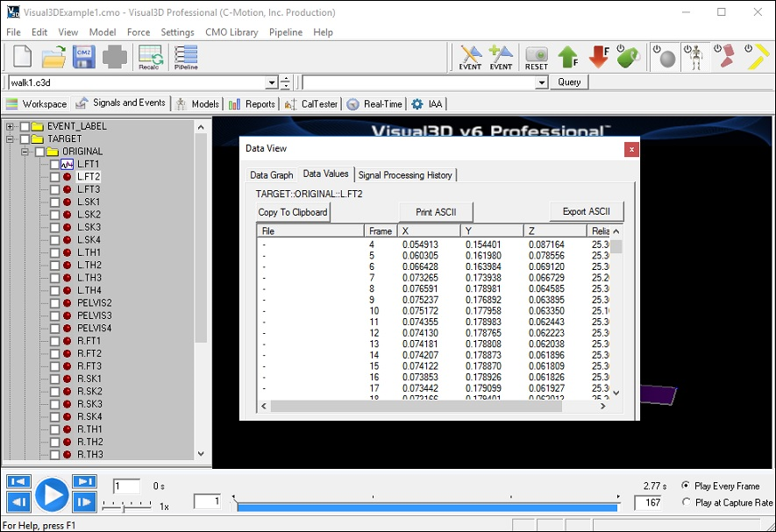Open the Model menu
Screen dimensions: 776x532
click(103, 32)
